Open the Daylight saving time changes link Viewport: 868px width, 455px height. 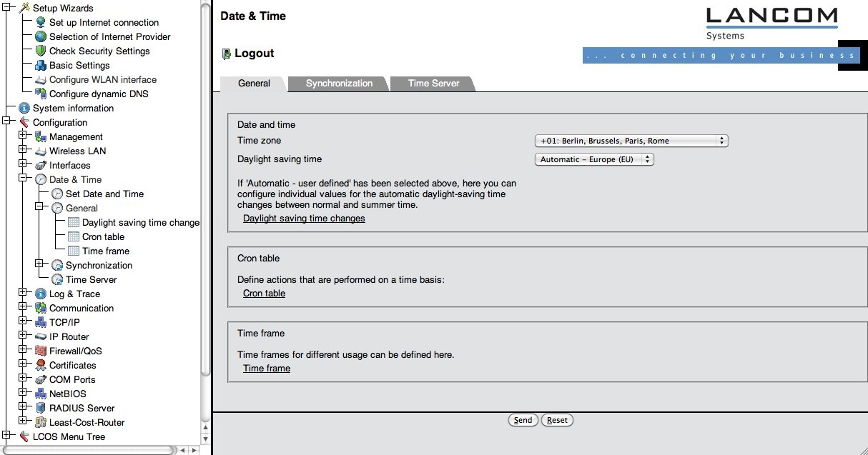pos(304,219)
